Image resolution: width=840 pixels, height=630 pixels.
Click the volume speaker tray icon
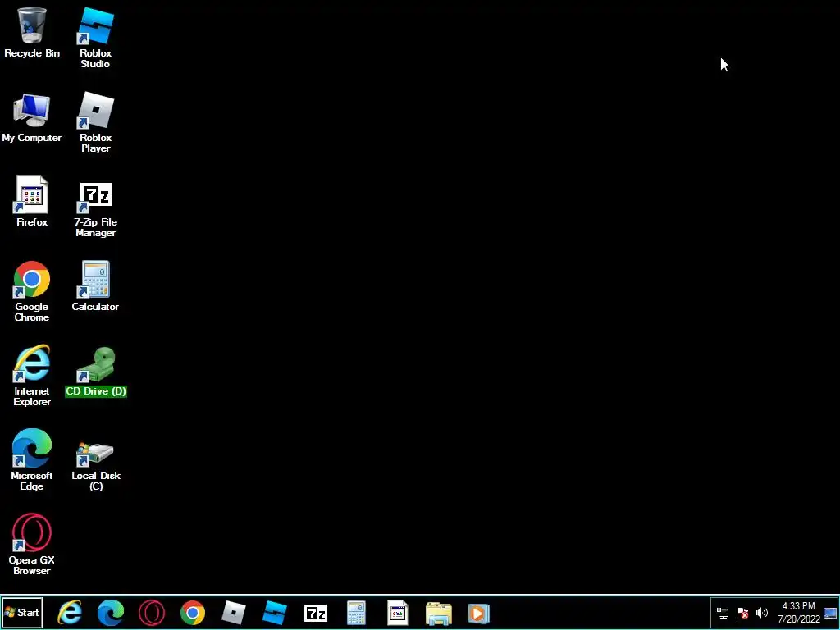click(x=761, y=613)
